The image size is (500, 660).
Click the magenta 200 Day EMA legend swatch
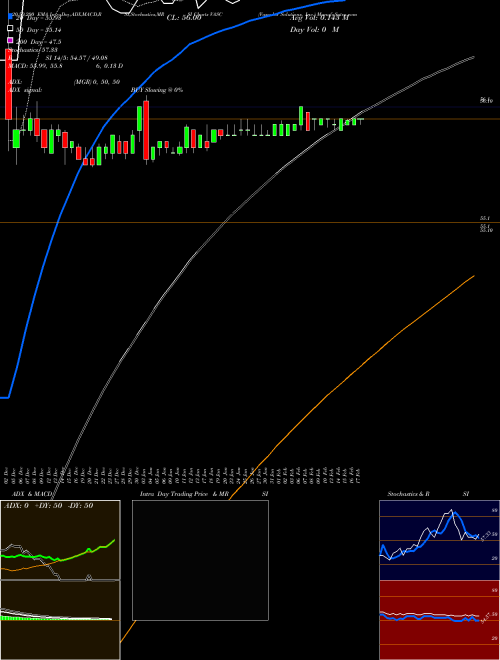tap(11, 41)
